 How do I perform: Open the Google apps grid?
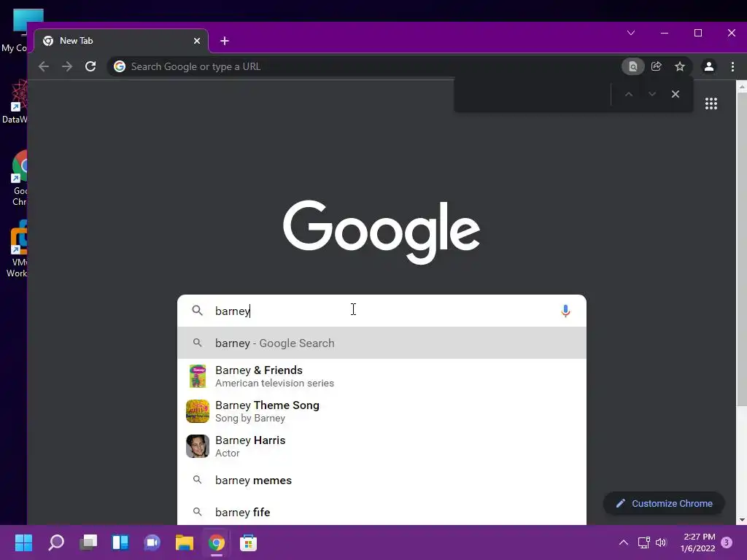(x=711, y=104)
